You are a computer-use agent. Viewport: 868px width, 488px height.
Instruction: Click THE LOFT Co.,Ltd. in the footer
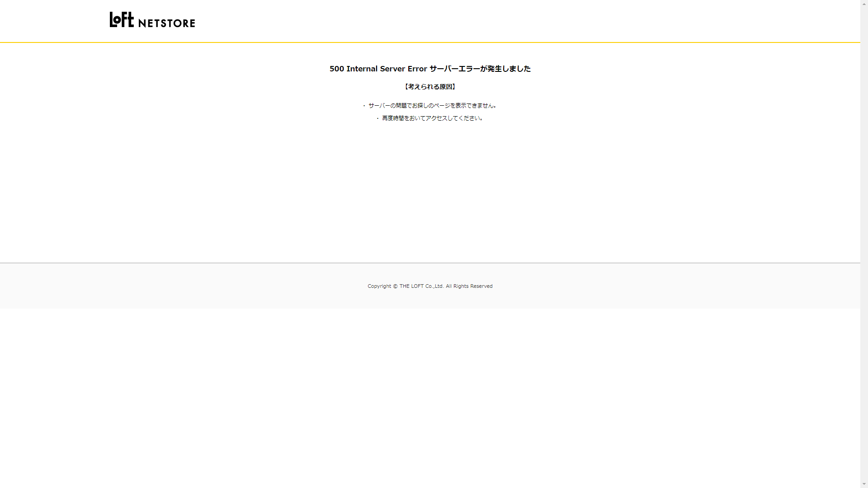(421, 286)
